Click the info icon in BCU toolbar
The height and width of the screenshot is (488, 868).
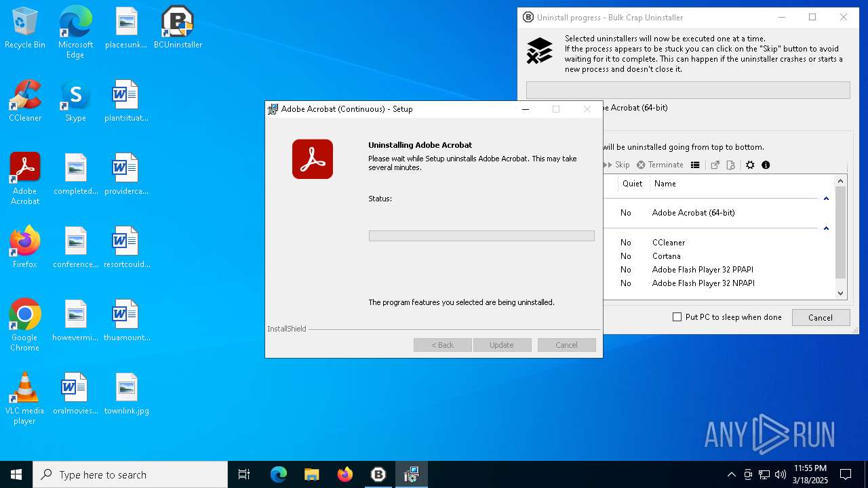coord(766,165)
